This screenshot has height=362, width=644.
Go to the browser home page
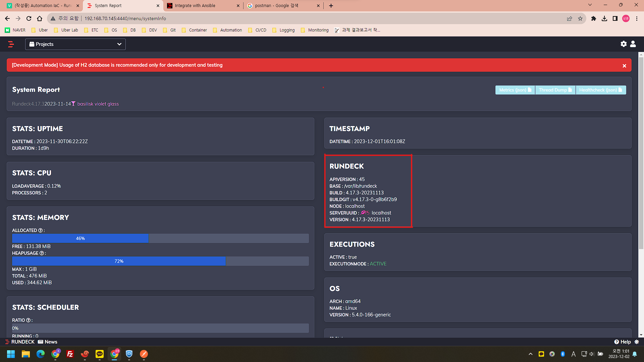[40, 18]
